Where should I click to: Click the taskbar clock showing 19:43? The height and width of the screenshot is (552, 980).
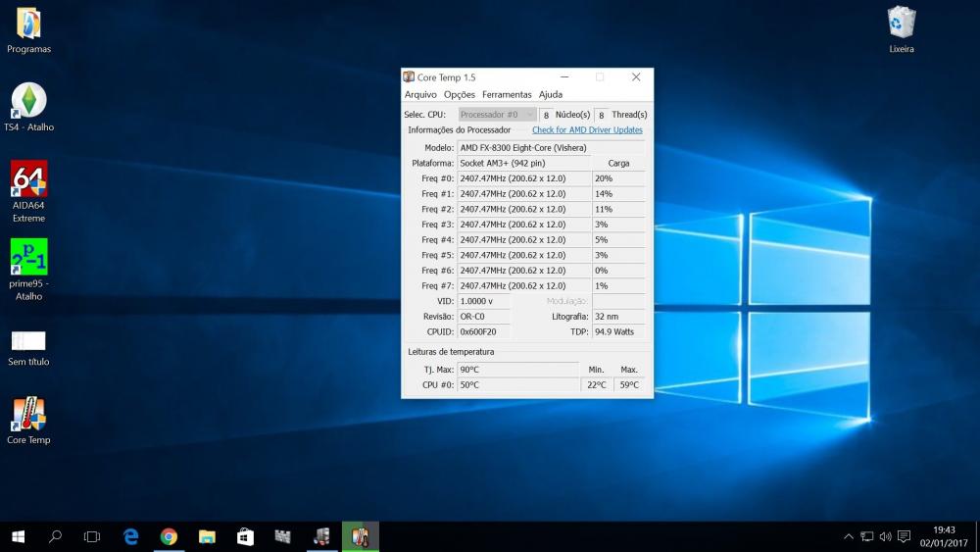point(945,536)
